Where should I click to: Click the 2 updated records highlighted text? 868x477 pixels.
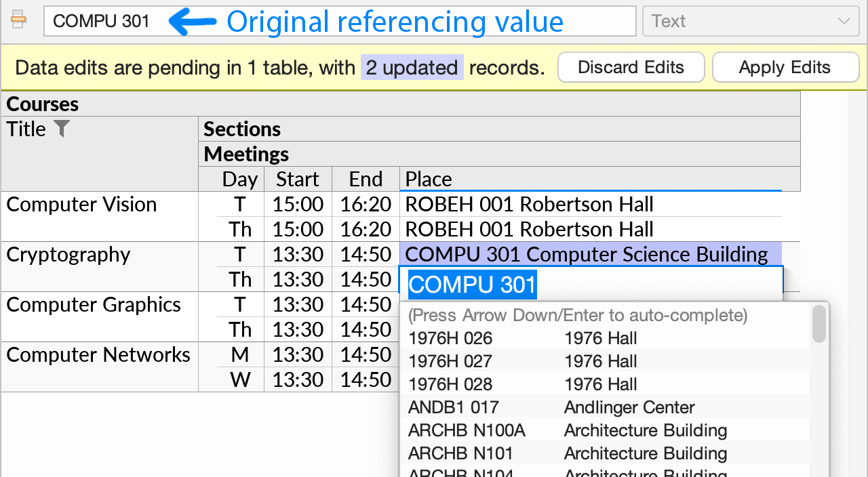412,67
